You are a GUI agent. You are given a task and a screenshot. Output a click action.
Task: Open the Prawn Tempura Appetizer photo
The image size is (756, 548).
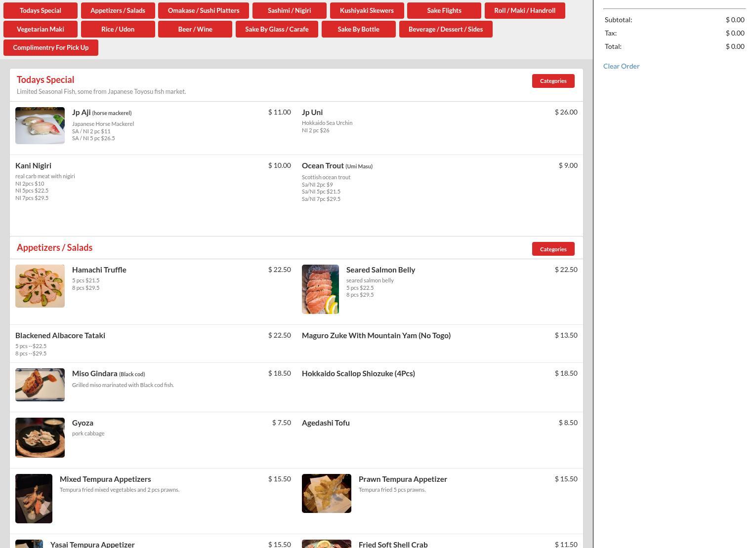pyautogui.click(x=327, y=493)
